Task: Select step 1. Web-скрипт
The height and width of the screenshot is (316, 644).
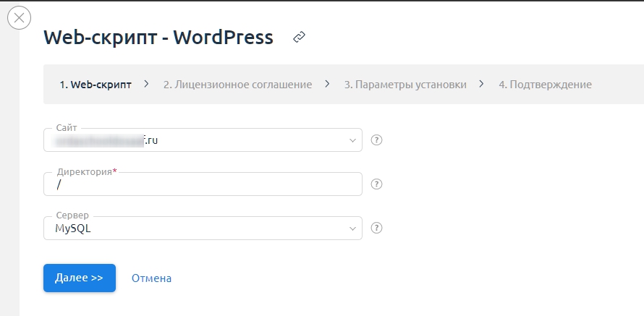Action: point(96,85)
